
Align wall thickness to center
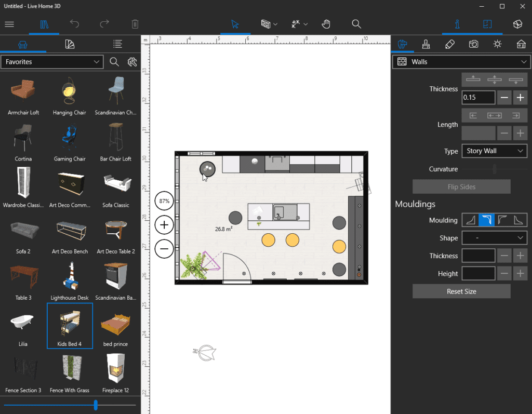pos(495,80)
